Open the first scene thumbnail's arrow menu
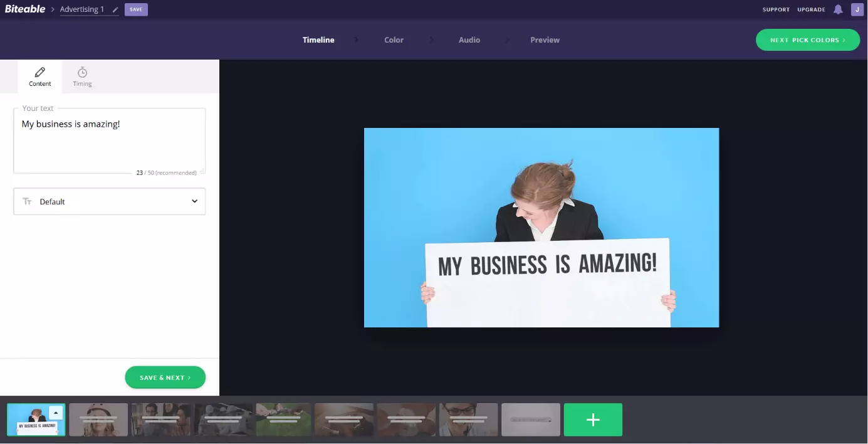Image resolution: width=868 pixels, height=444 pixels. (56, 413)
